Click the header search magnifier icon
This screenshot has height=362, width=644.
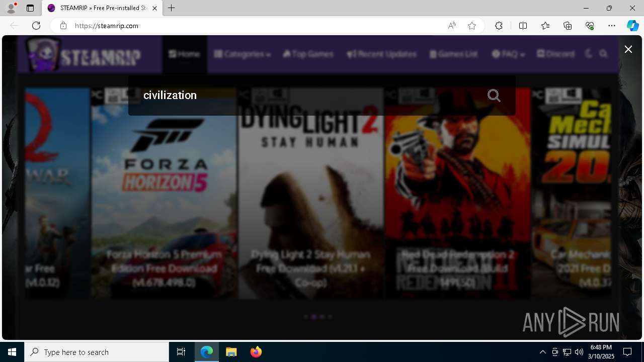(x=604, y=54)
